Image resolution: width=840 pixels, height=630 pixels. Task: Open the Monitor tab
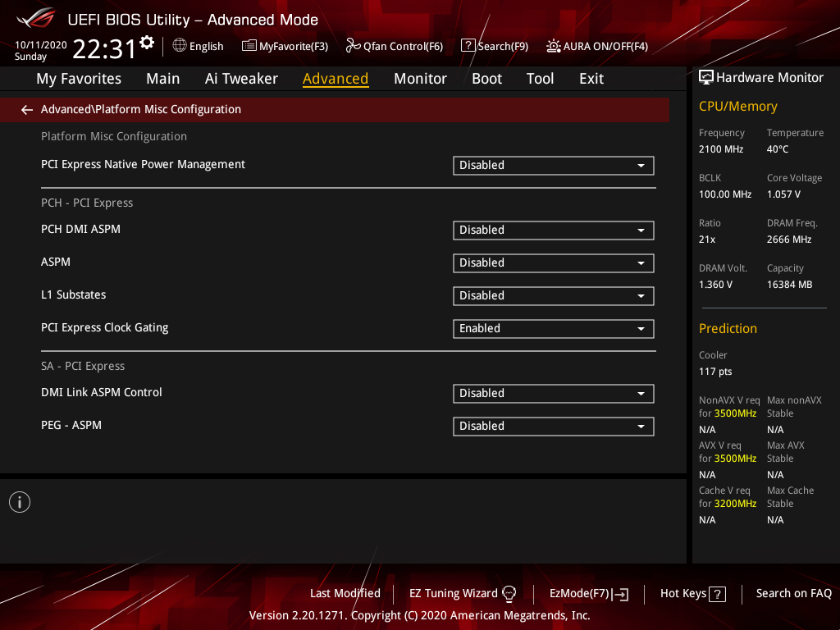coord(420,79)
